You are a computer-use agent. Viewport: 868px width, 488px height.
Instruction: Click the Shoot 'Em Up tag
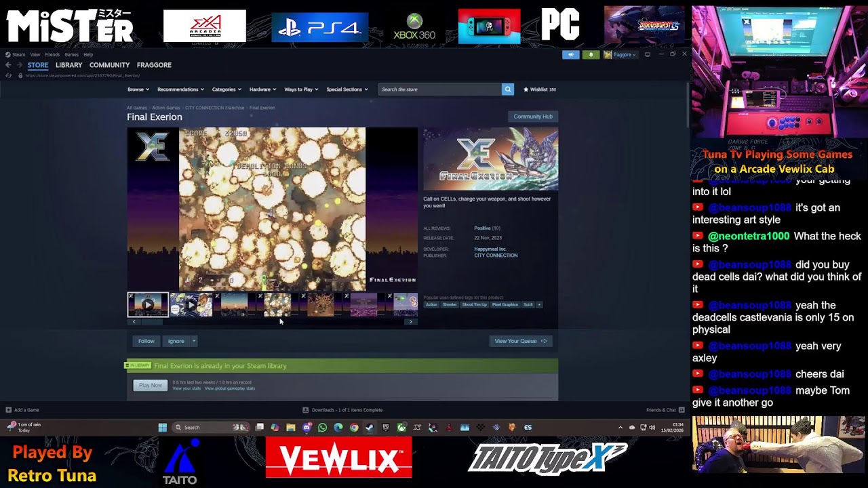[475, 305]
